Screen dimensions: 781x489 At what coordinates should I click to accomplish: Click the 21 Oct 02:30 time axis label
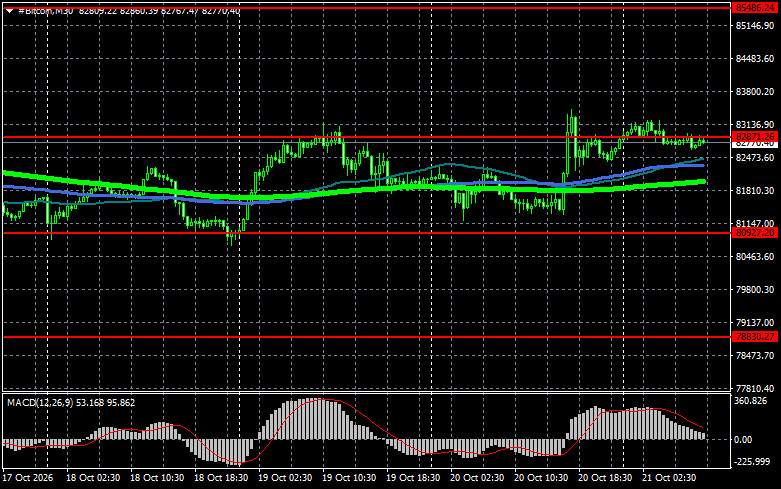[669, 478]
